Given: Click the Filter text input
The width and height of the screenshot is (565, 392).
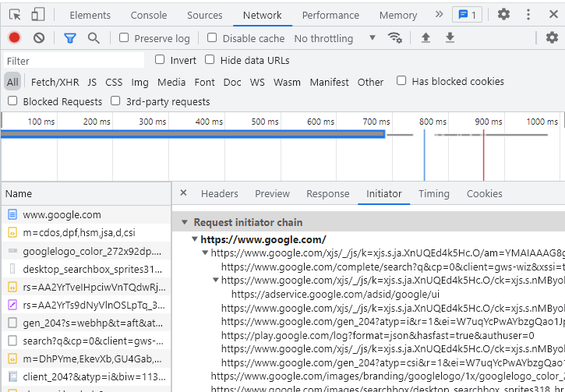Looking at the screenshot, I should coord(74,61).
